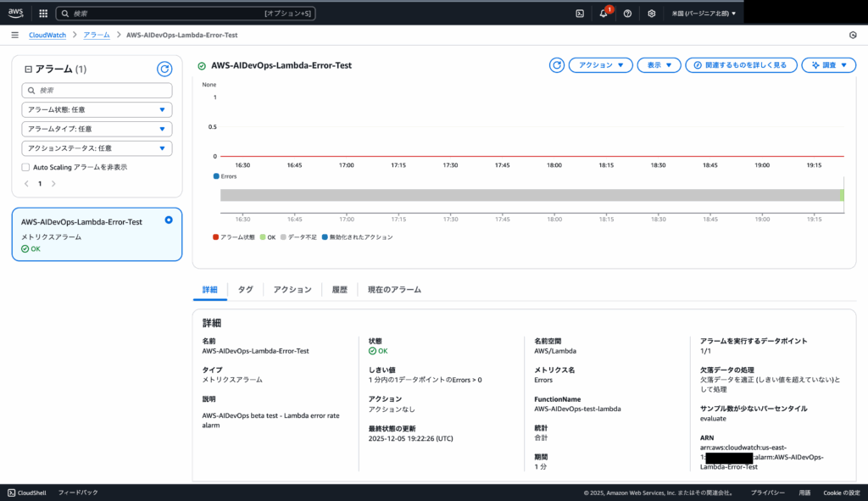Open the アラームタイプ filter dropdown
Viewport: 868px width, 501px height.
click(x=97, y=129)
